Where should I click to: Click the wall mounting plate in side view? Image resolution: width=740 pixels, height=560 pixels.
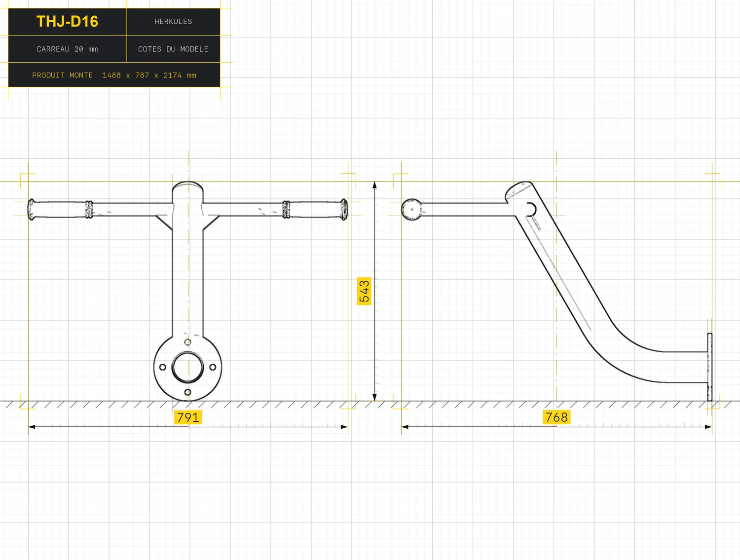point(710,367)
